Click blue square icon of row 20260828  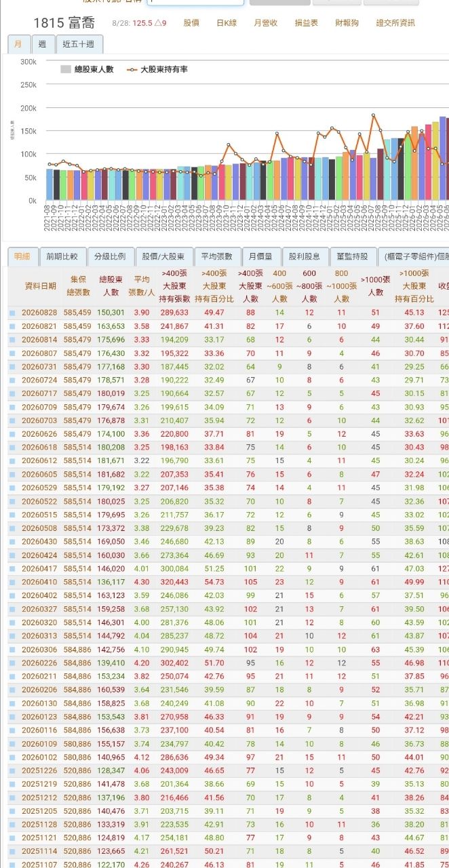(x=12, y=313)
